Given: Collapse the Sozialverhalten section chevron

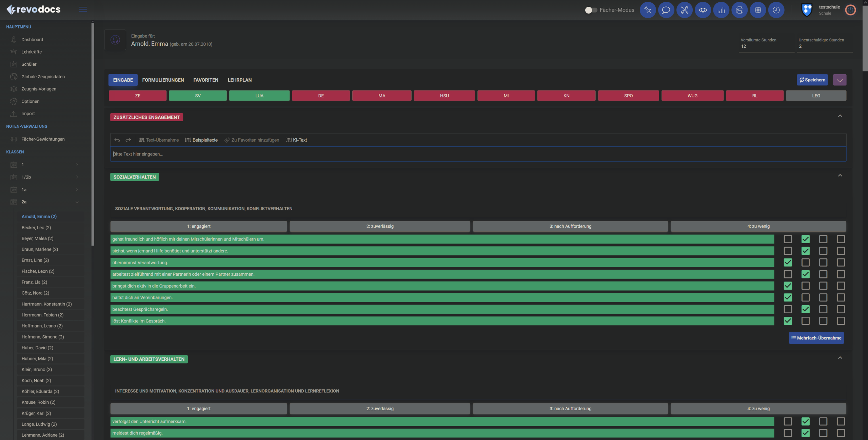Looking at the screenshot, I should pos(840,175).
